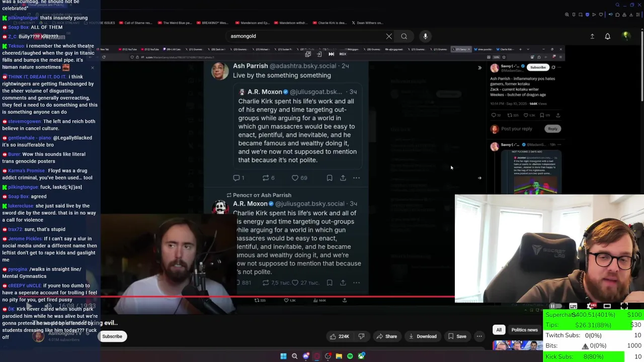
Task: Switch the player to theater mode
Action: point(607,306)
